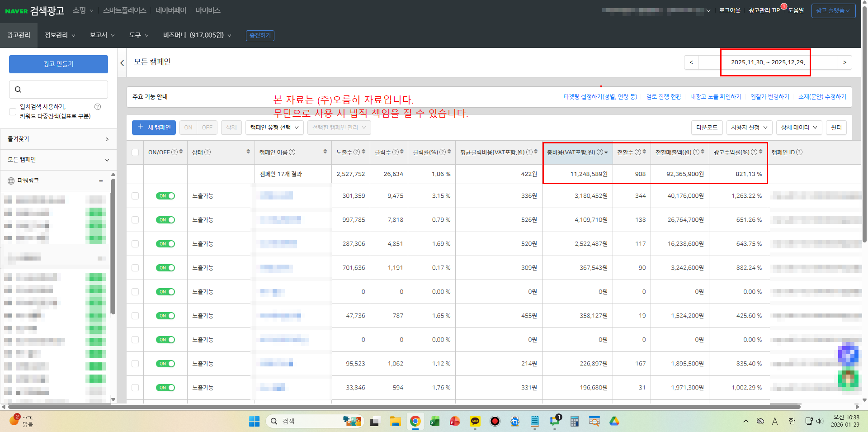Toggle the ON/OFF switch of the first campaign row
This screenshot has width=868, height=432.
point(165,196)
